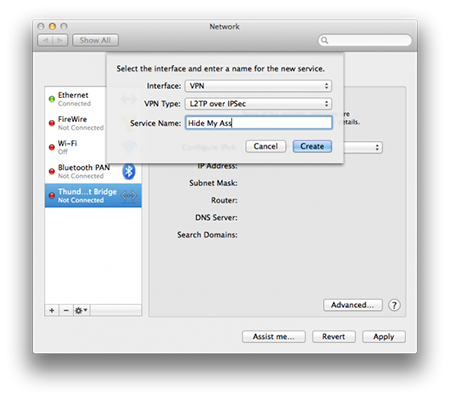Go forward with the right arrow
Image resolution: width=450 pixels, height=399 pixels.
pos(60,40)
